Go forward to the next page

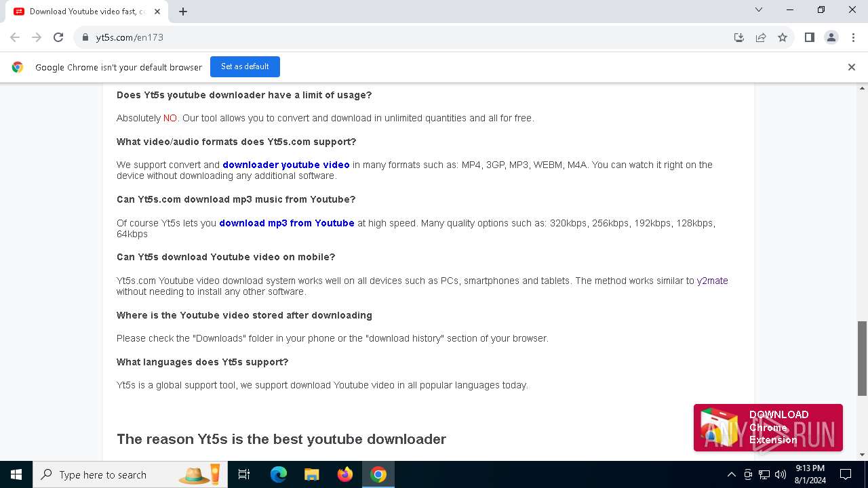37,37
